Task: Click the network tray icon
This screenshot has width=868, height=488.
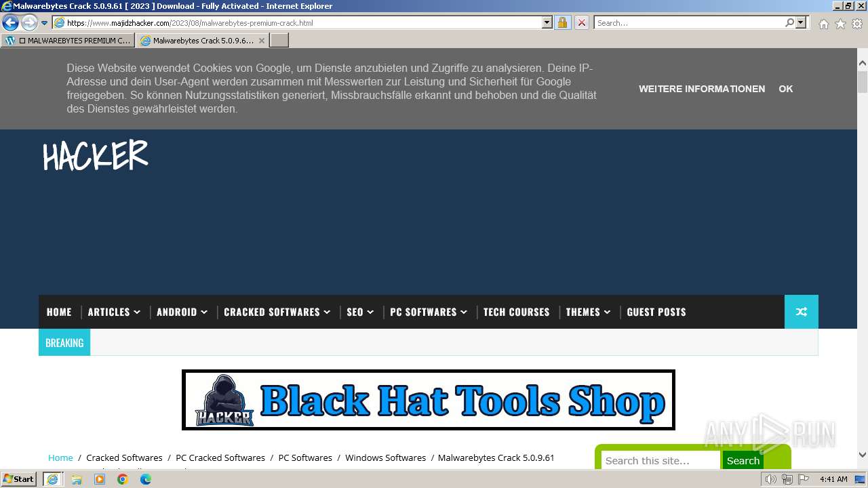Action: (x=787, y=479)
